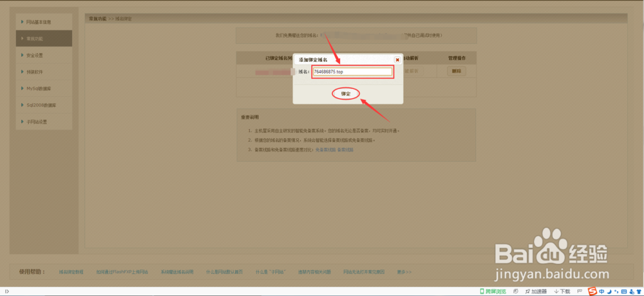
Task: Open the 如何通过FlashFXP上传网站 help link
Action: click(122, 271)
